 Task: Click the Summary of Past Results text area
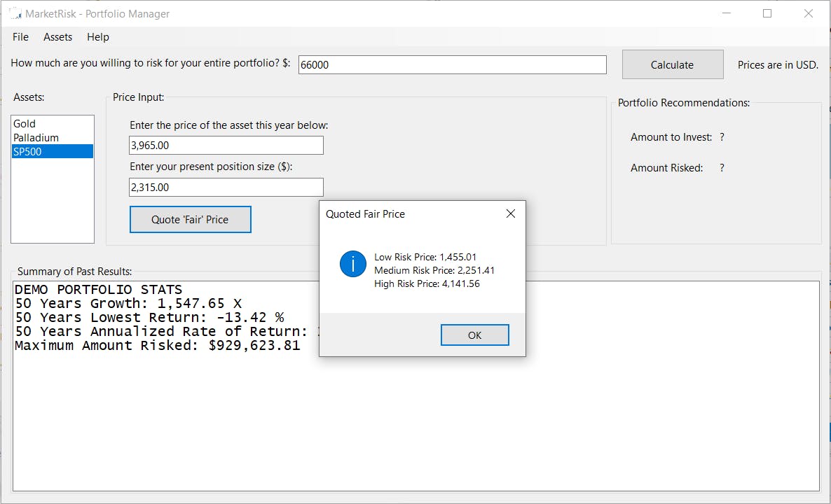[416, 386]
